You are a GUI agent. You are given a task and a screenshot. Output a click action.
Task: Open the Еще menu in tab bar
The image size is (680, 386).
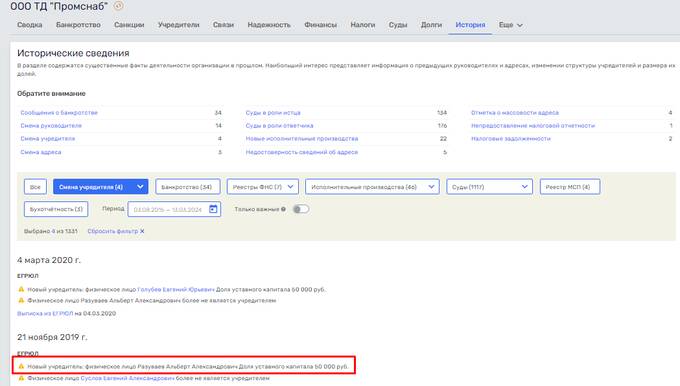(x=510, y=25)
